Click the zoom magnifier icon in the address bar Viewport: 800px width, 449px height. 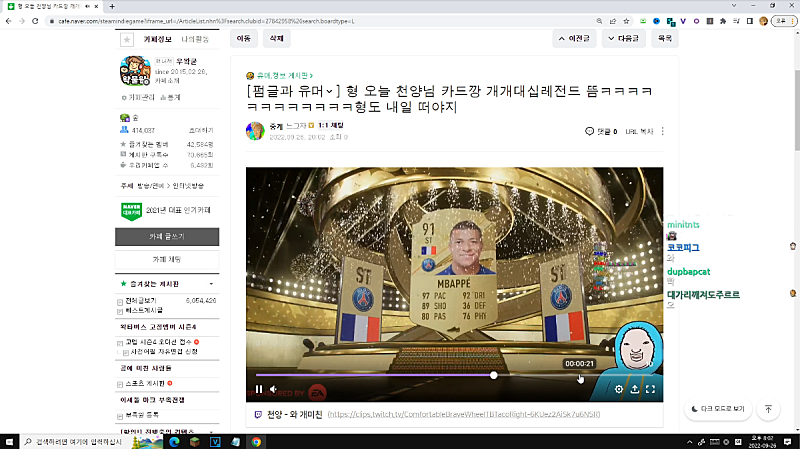pyautogui.click(x=599, y=21)
